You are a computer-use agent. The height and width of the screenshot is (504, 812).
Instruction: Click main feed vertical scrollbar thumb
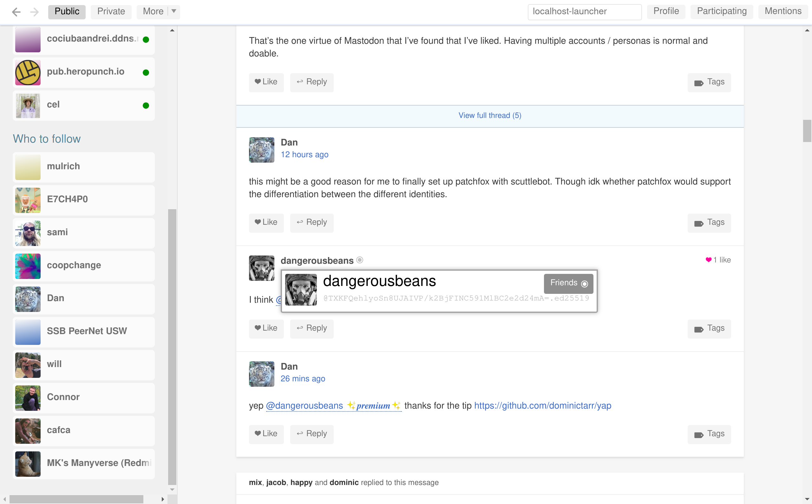[x=807, y=131]
